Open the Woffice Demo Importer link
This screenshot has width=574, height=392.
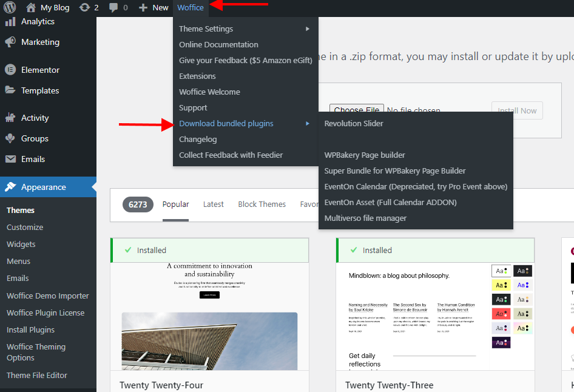(48, 296)
